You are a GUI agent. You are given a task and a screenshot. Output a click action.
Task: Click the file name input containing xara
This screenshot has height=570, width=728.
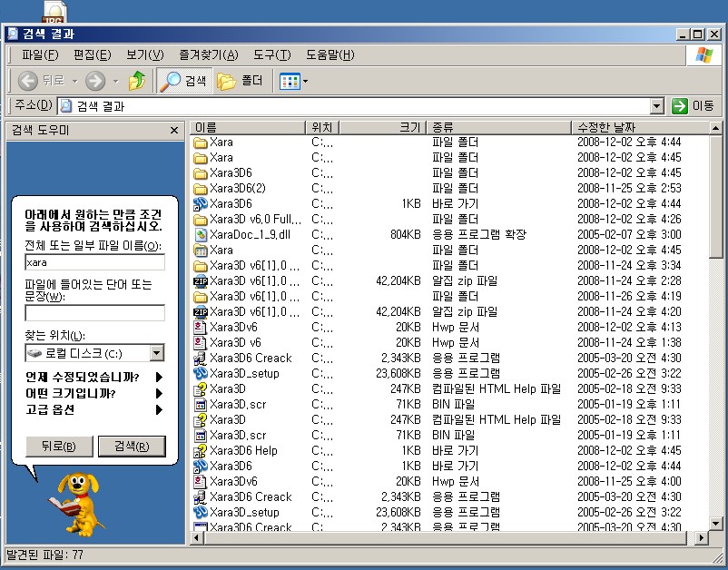pyautogui.click(x=94, y=262)
